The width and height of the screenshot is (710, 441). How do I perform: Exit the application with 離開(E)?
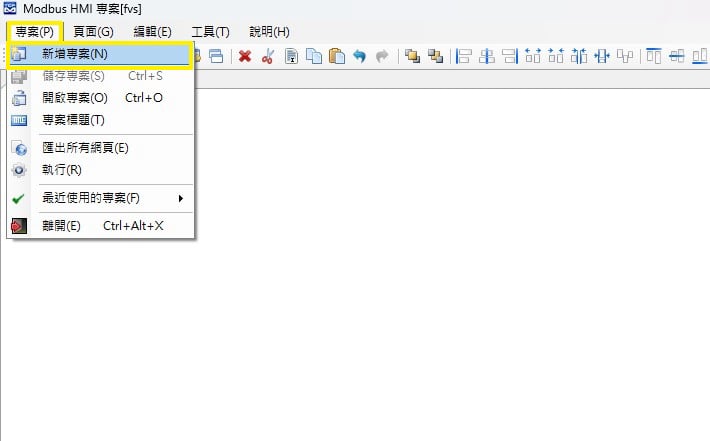61,226
